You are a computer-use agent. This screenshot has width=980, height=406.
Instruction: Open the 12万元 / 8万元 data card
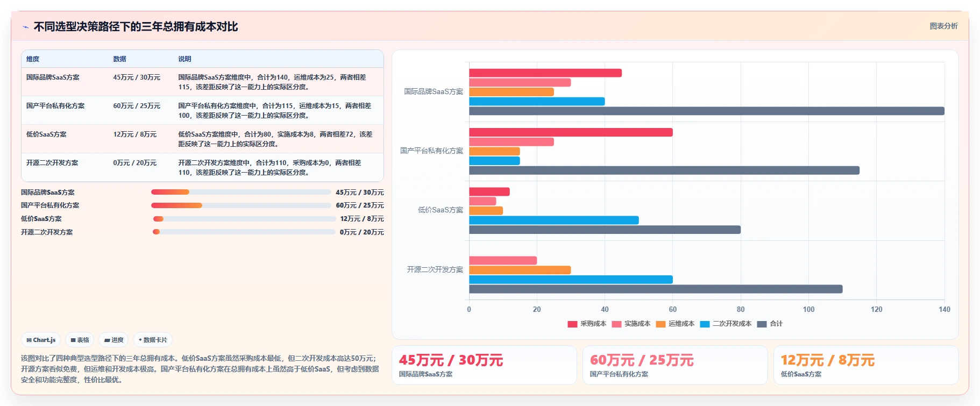[x=866, y=365]
